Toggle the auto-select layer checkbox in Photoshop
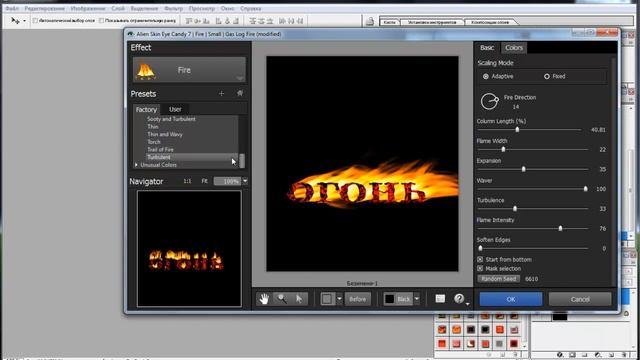The width and height of the screenshot is (640, 360). click(x=35, y=20)
